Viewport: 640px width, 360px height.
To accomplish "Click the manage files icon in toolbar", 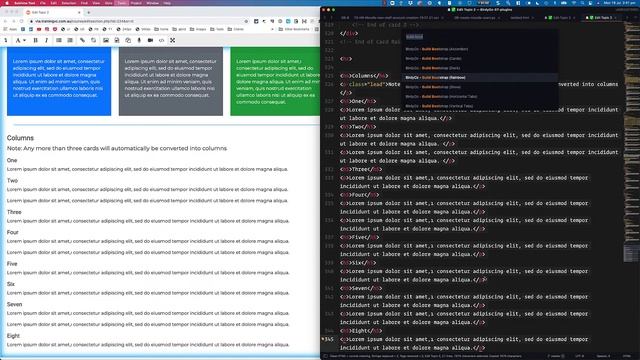I will point(128,40).
